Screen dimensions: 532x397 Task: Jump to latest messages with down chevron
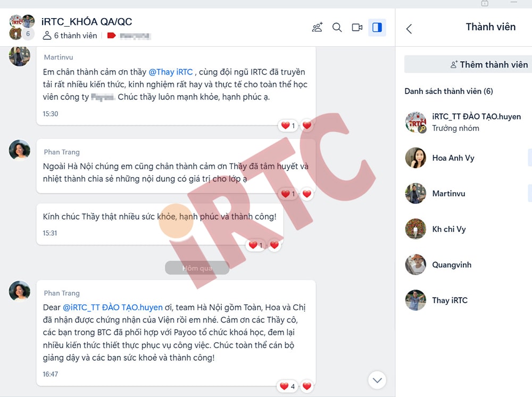click(x=377, y=381)
